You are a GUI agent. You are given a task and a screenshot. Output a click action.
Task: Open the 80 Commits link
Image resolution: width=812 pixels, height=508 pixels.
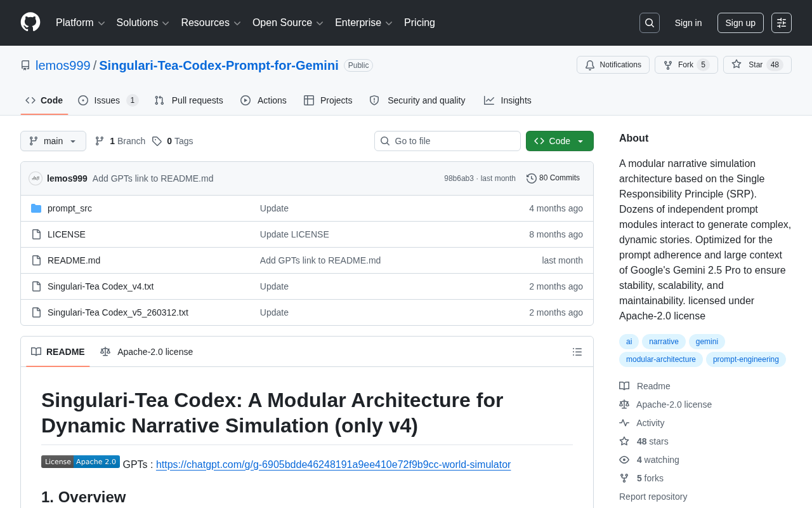(x=553, y=178)
